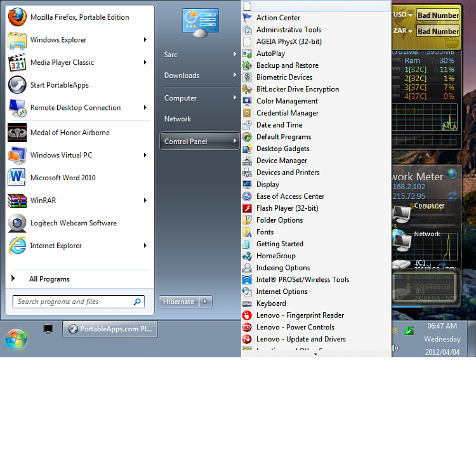Screen dimensions: 476x457
Task: Expand the Remote Desktop Connection jump list arrow
Action: [145, 107]
